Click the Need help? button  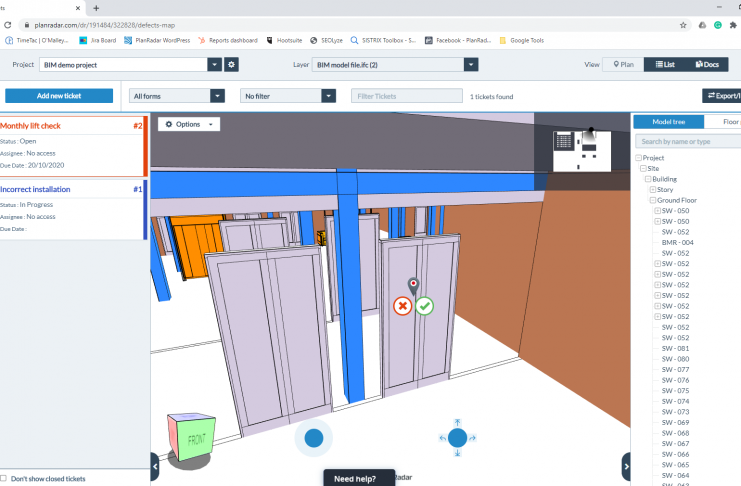coord(355,479)
